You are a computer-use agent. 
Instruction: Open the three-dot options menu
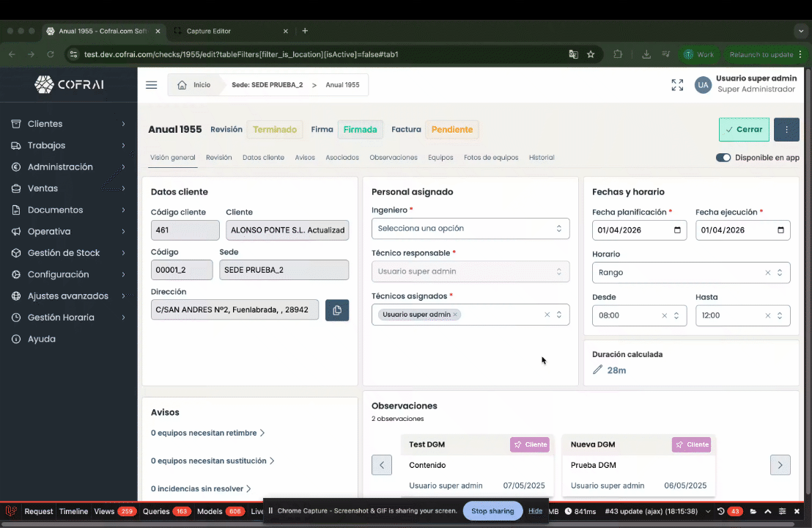[x=786, y=129]
